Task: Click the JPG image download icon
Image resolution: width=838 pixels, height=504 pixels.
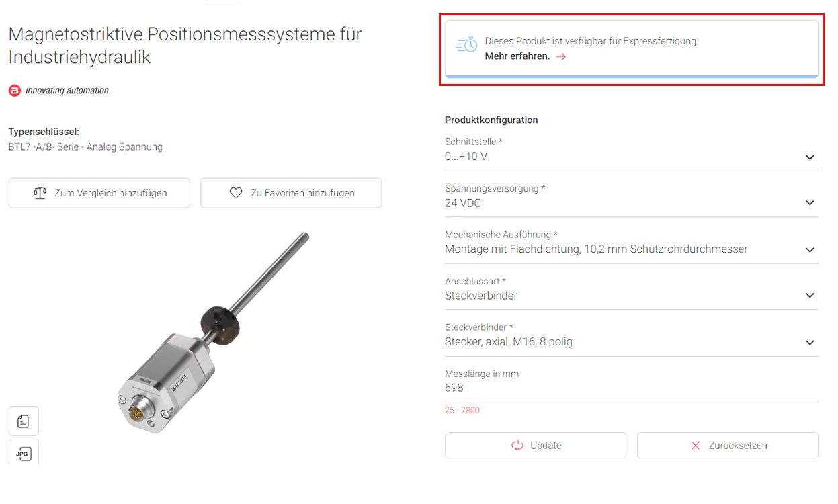Action: [x=24, y=454]
